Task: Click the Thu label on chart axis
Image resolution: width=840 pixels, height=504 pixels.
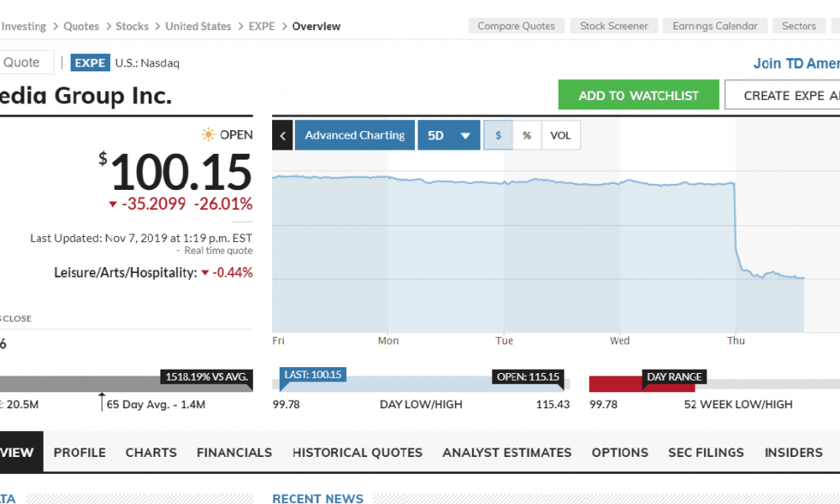Action: (x=736, y=341)
